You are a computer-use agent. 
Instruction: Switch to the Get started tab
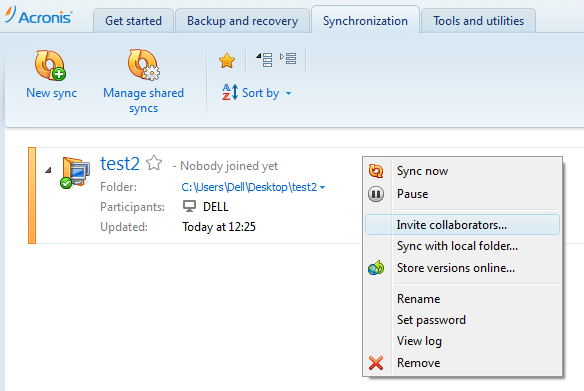133,21
